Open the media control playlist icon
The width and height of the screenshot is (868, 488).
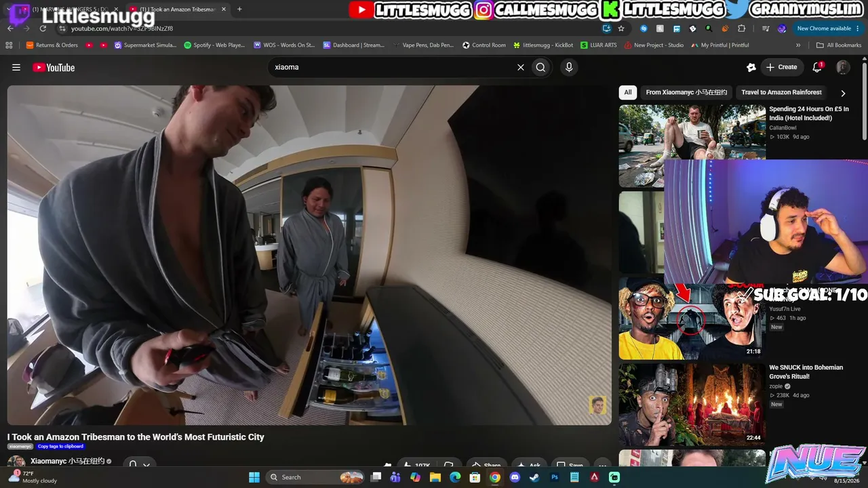765,28
